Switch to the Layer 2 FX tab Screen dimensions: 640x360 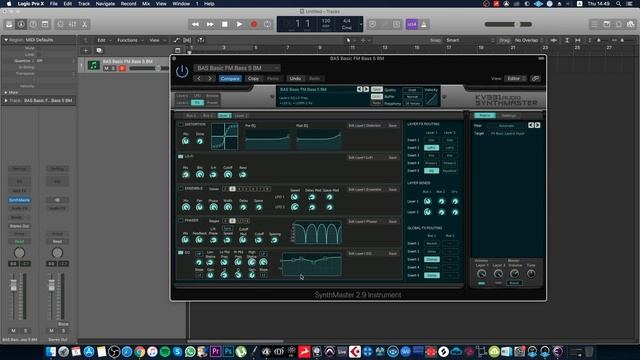241,116
